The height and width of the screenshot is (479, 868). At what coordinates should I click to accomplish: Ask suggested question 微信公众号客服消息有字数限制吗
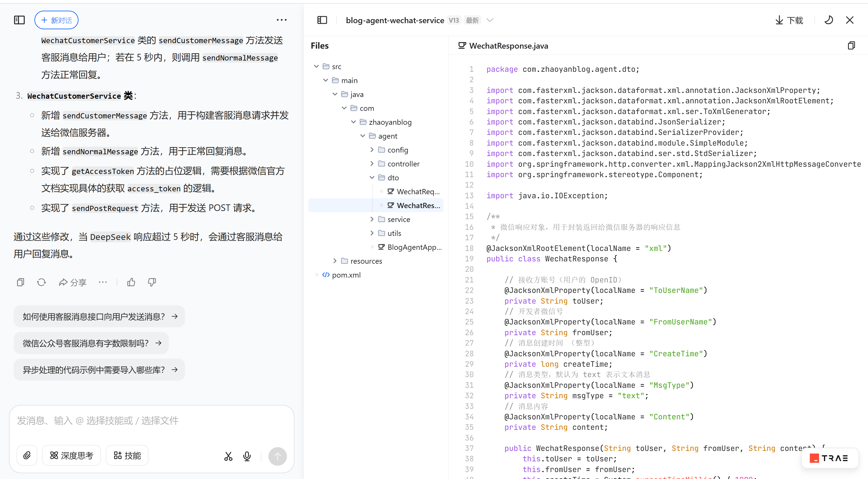click(91, 343)
